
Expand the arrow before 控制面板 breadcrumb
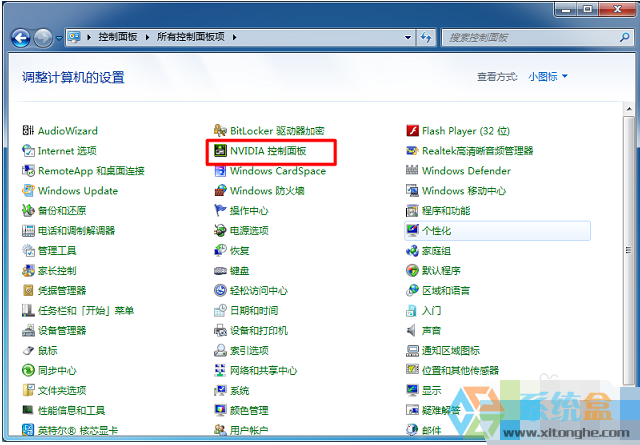[89, 37]
